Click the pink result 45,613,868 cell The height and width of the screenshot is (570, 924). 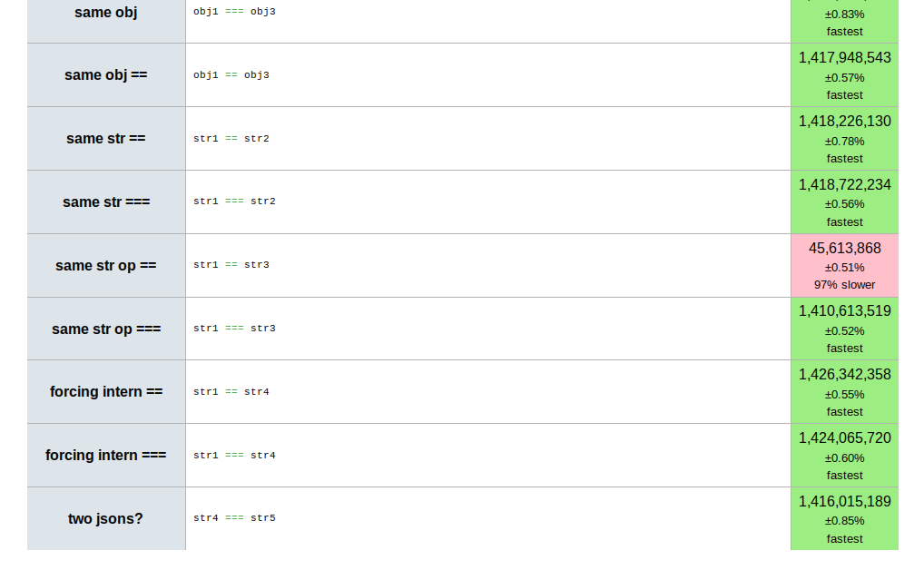point(844,265)
